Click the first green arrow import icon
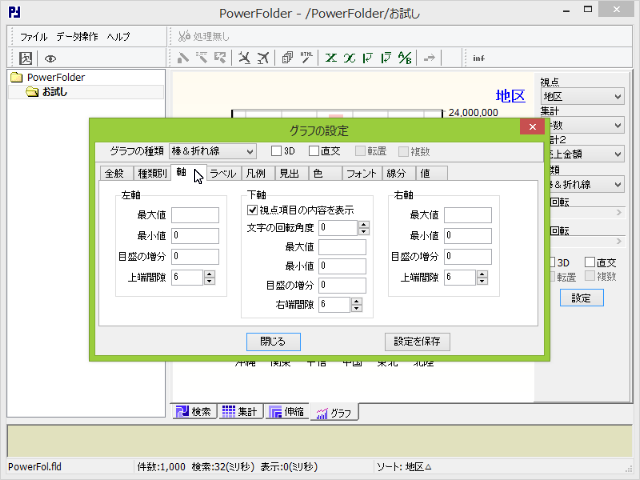 [368, 58]
